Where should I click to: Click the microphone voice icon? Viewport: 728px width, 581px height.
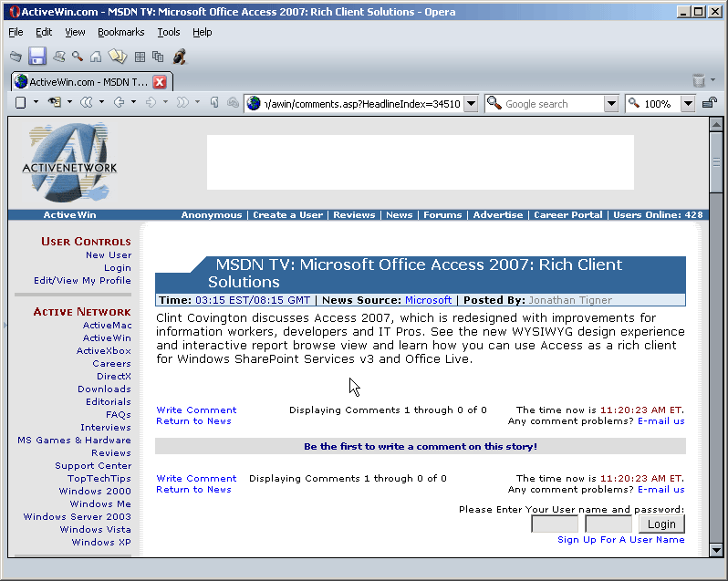click(179, 57)
